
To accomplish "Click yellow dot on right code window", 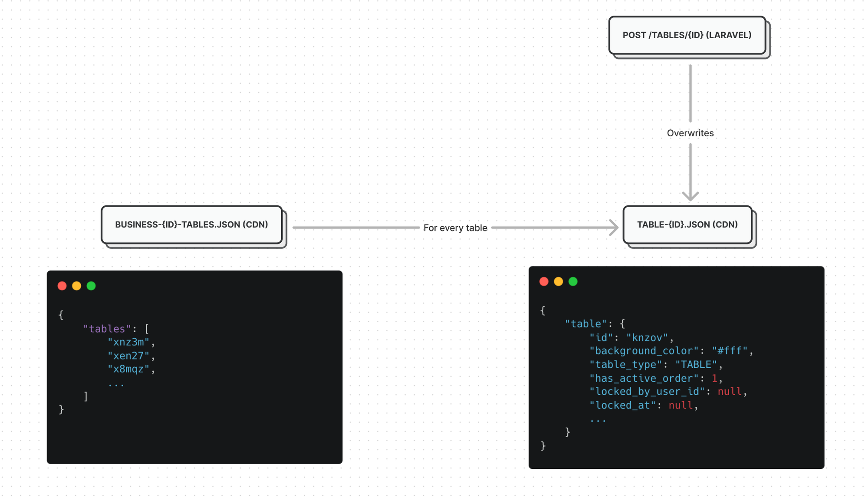I will (559, 281).
